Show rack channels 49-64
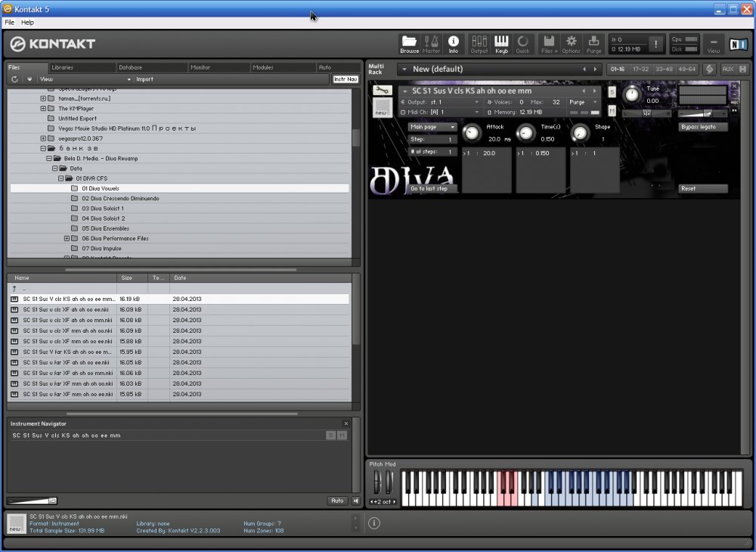This screenshot has height=552, width=756. click(687, 69)
